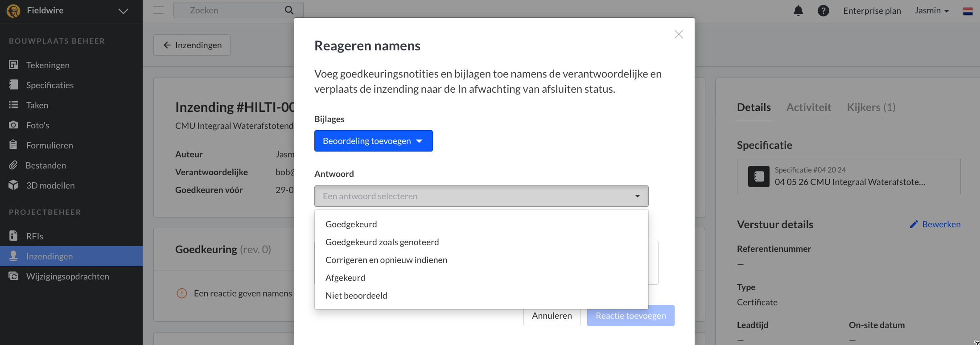This screenshot has width=980, height=345.
Task: Close the Reageren namens dialog
Action: coord(679,34)
